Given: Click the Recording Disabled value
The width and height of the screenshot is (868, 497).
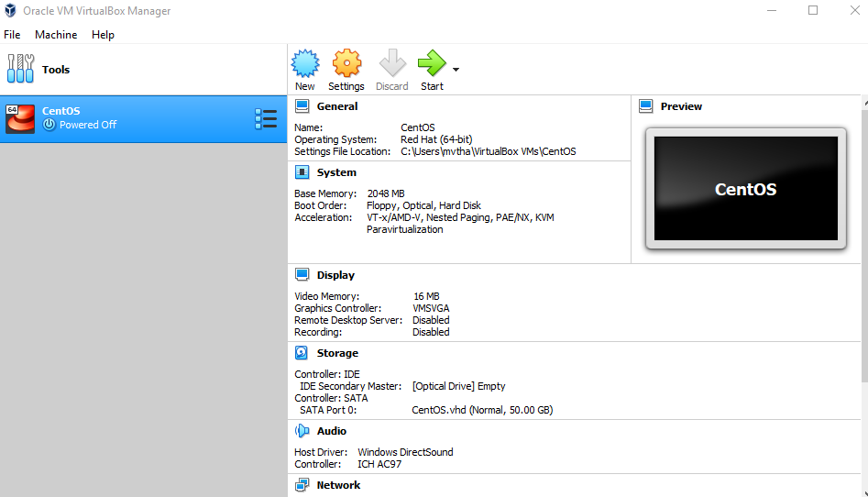Looking at the screenshot, I should tap(431, 333).
